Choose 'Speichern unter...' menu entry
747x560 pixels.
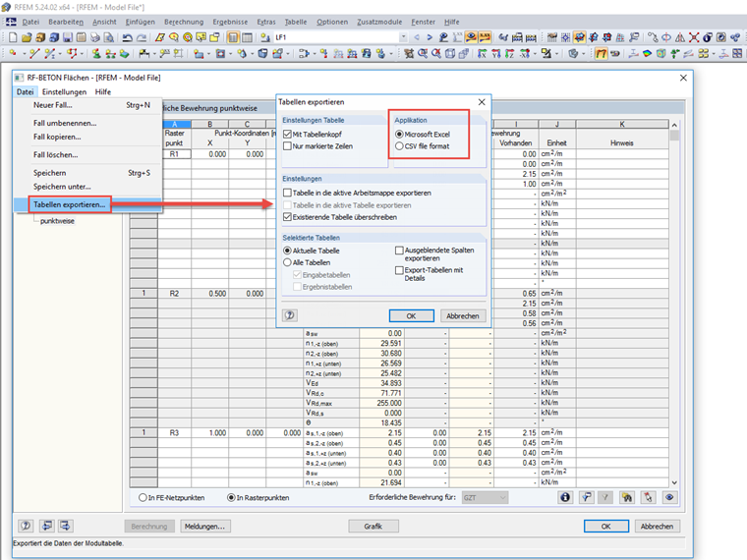coord(62,187)
